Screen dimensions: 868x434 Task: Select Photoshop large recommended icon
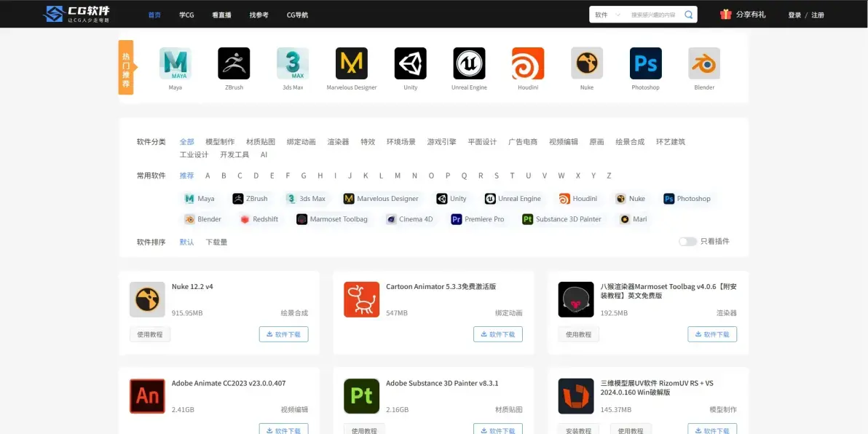coord(645,63)
